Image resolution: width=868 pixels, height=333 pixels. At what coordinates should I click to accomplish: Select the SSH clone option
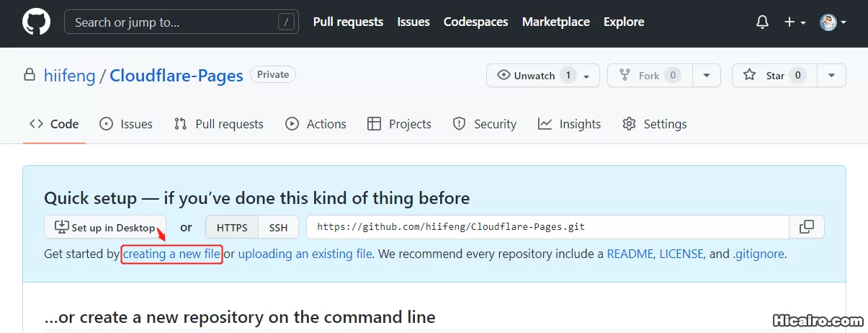click(278, 227)
